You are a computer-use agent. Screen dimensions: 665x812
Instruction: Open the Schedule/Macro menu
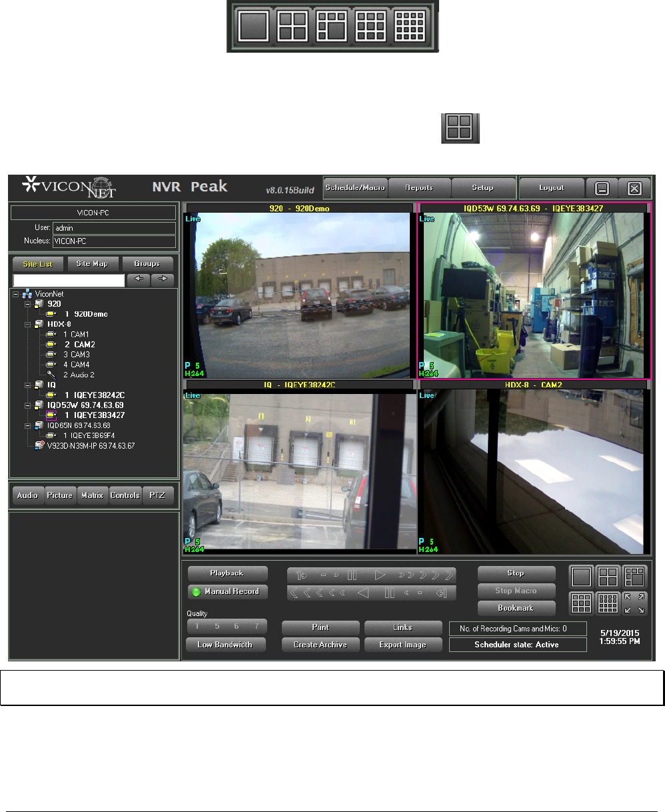tap(355, 188)
